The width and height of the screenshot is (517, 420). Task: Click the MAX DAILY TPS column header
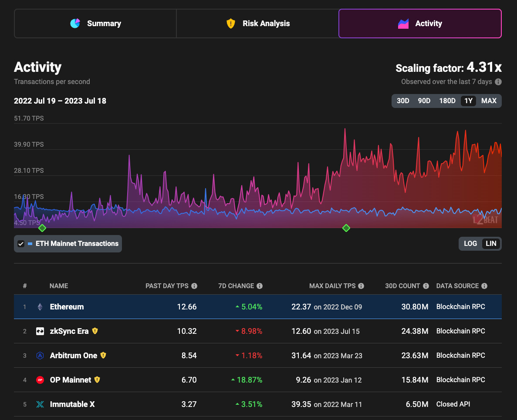(x=332, y=286)
